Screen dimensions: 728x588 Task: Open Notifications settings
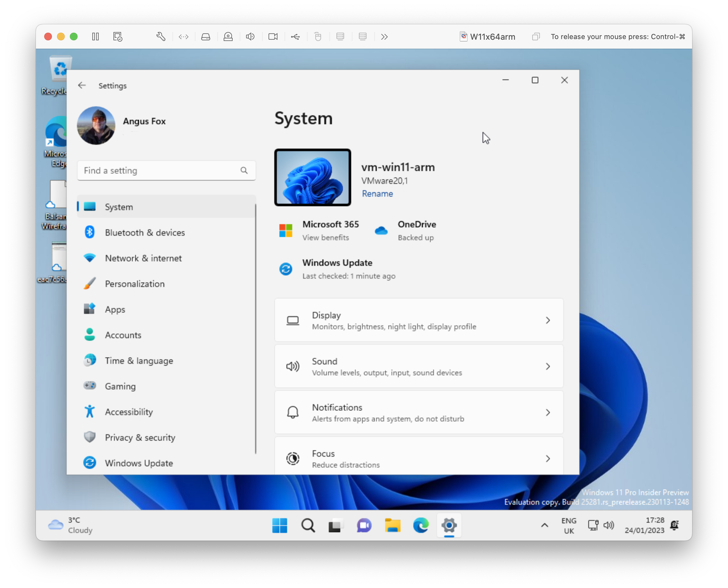click(x=419, y=412)
